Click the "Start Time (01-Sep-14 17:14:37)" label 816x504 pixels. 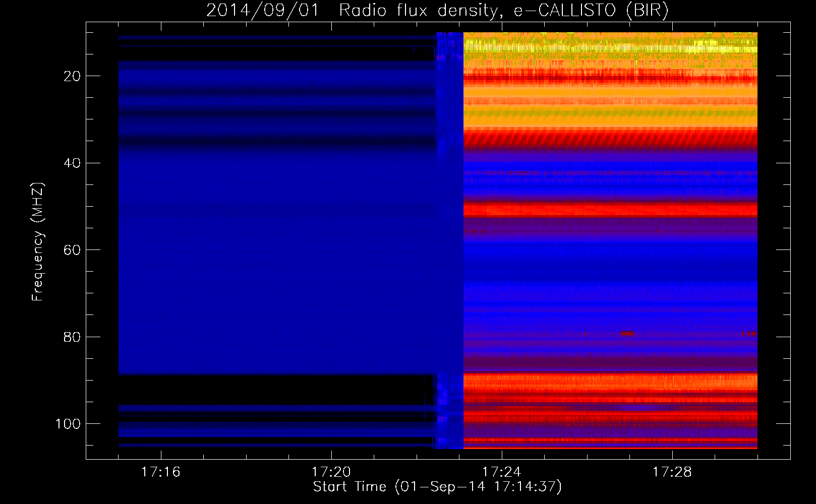click(x=437, y=487)
